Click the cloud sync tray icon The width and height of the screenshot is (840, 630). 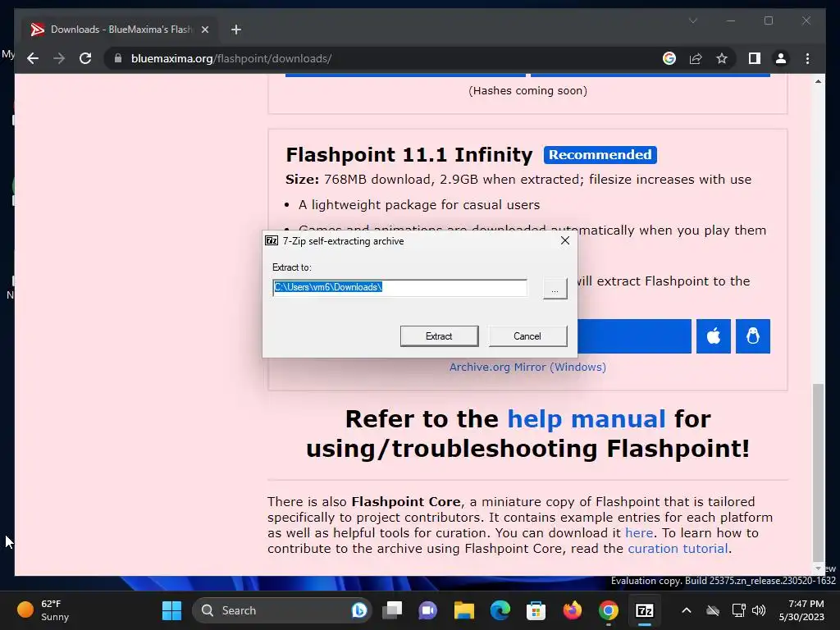(x=713, y=610)
